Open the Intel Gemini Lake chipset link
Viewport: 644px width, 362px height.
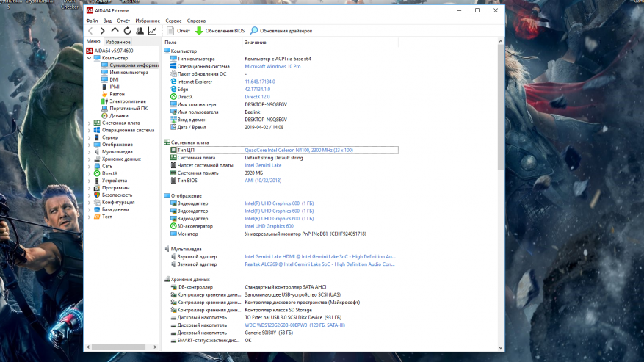tap(263, 166)
